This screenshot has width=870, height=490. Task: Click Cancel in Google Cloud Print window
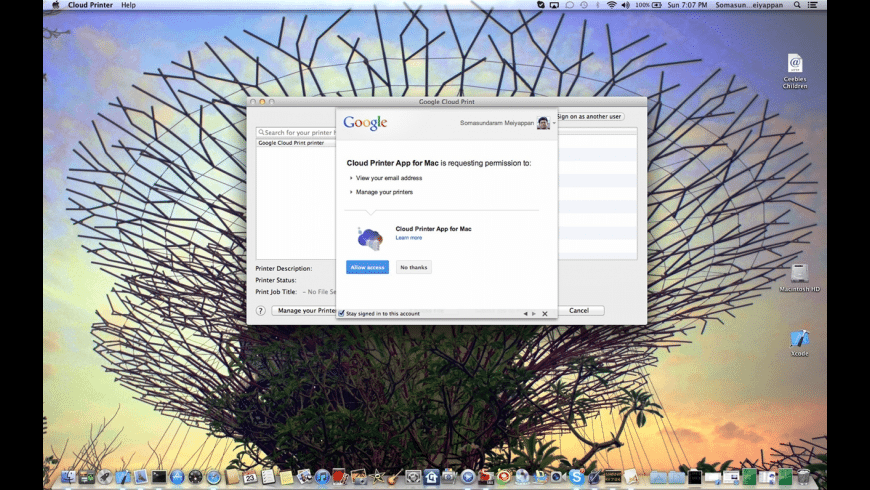(x=579, y=311)
